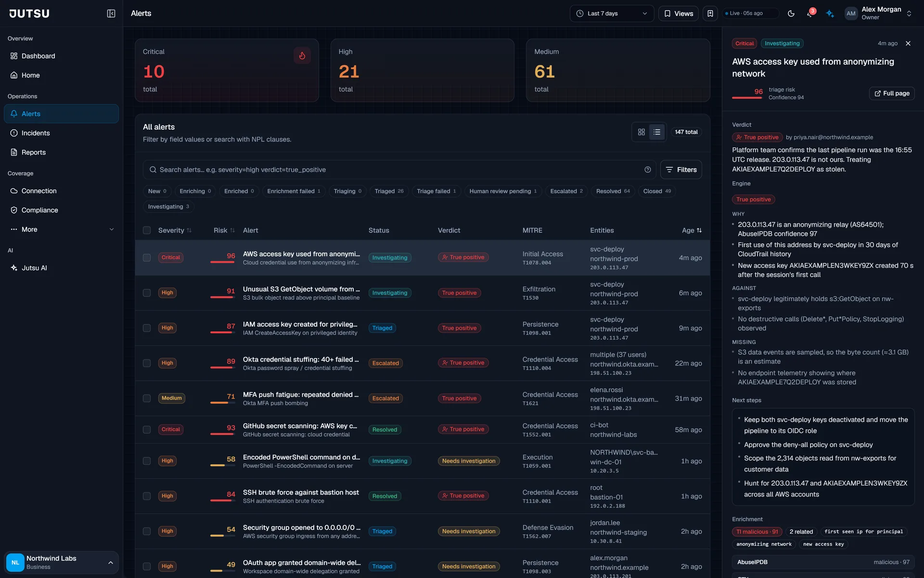The height and width of the screenshot is (578, 924).
Task: Check the Okta credential stuffing row
Action: tap(147, 363)
